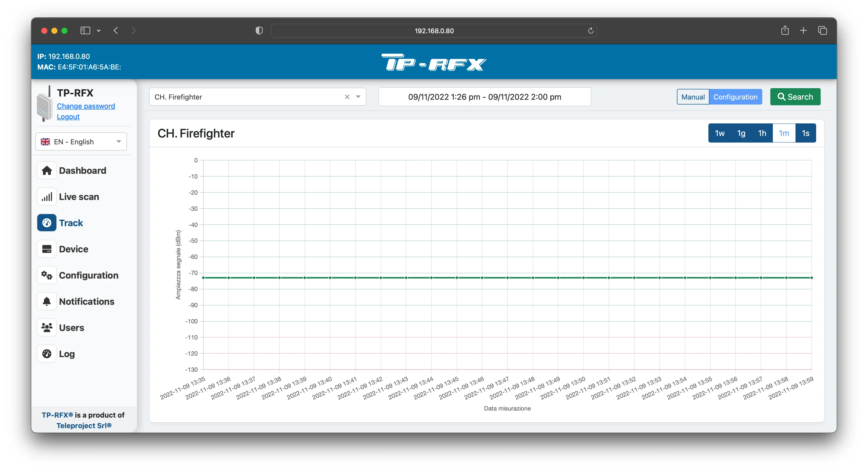Click the Live scan icon in sidebar

(x=47, y=196)
